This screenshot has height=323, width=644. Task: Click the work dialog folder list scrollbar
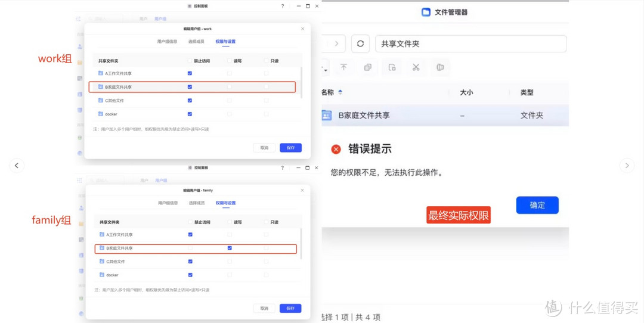coord(302,82)
